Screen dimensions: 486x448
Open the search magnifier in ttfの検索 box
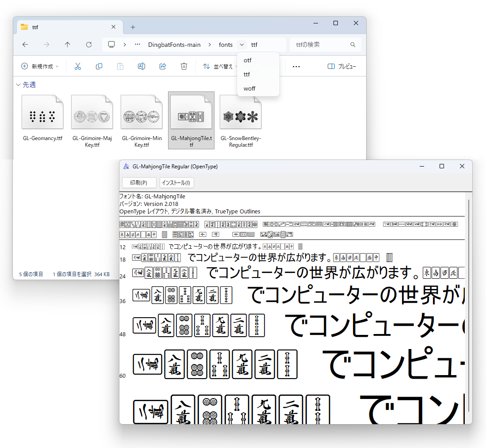[x=352, y=45]
